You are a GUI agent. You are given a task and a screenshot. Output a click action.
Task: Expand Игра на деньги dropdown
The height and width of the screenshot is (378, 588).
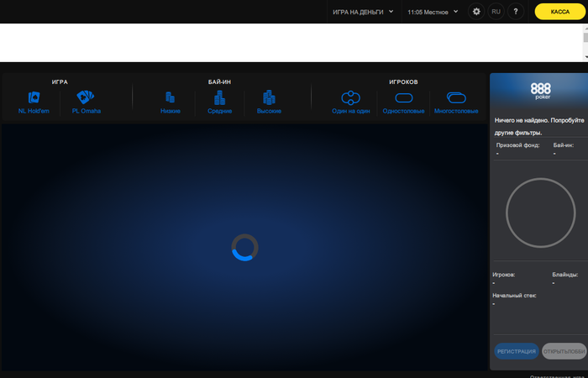pos(364,12)
